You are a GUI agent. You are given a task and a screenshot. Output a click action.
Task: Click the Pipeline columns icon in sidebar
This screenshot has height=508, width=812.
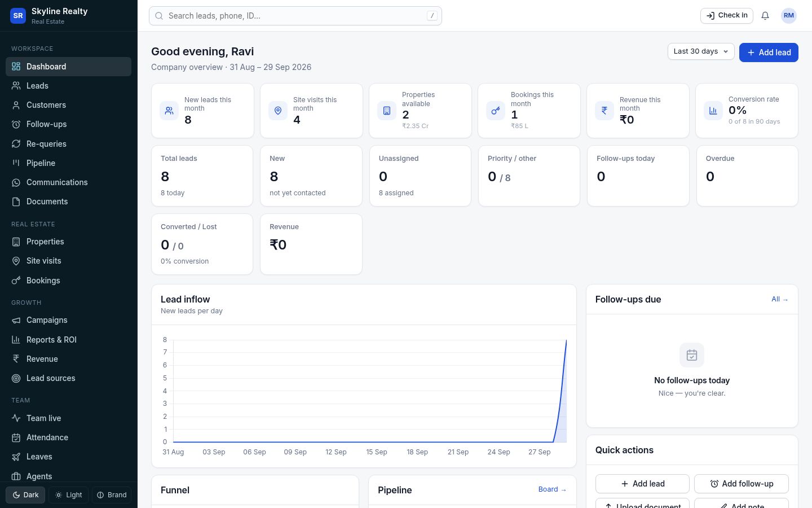(16, 163)
